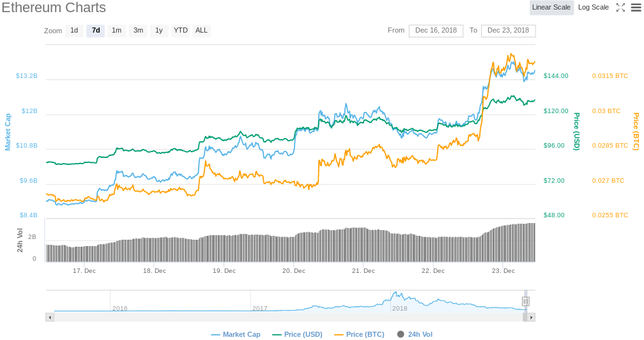Switch to Log Scale
Viewport: 644px width, 340px height.
click(593, 8)
